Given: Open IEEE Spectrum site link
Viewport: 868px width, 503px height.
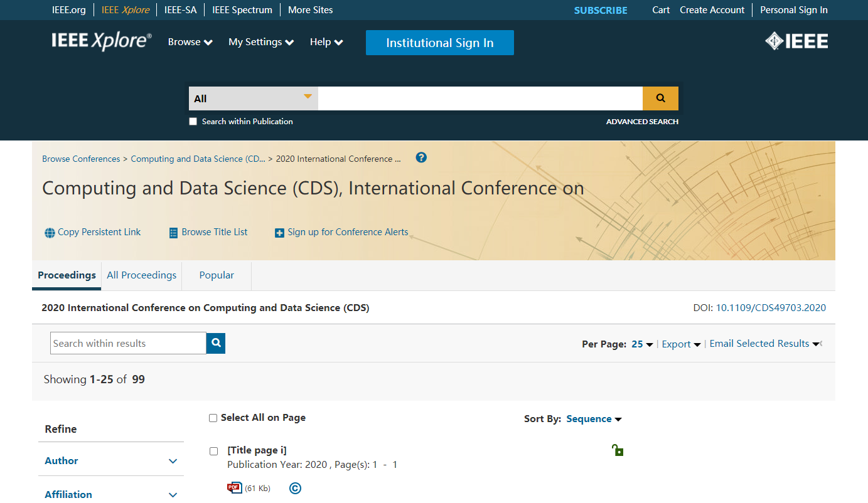Looking at the screenshot, I should [242, 10].
